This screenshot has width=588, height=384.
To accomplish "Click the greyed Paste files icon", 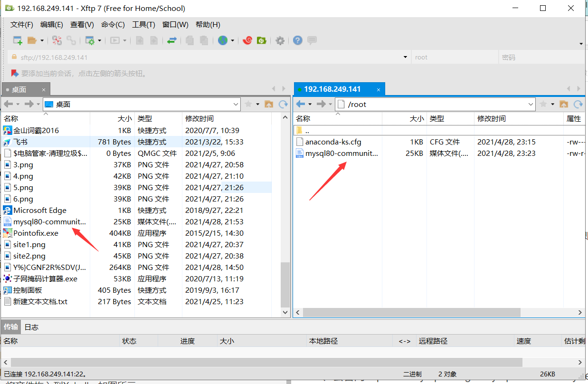I will [x=204, y=40].
